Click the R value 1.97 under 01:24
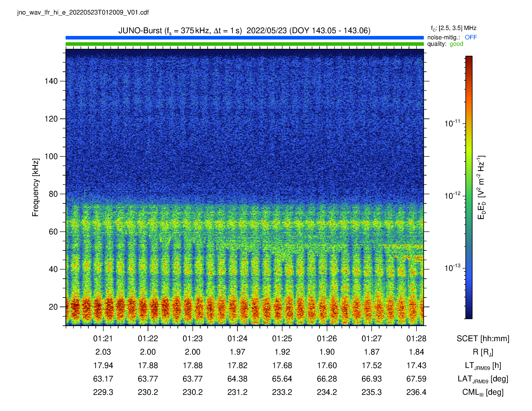Viewport: 532px width, 411px height. click(x=237, y=352)
